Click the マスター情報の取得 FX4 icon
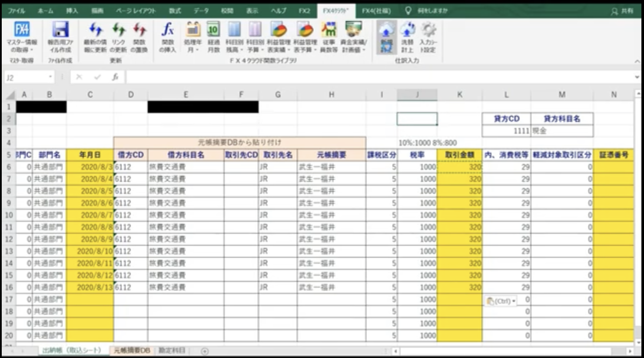644x358 pixels. (22, 30)
